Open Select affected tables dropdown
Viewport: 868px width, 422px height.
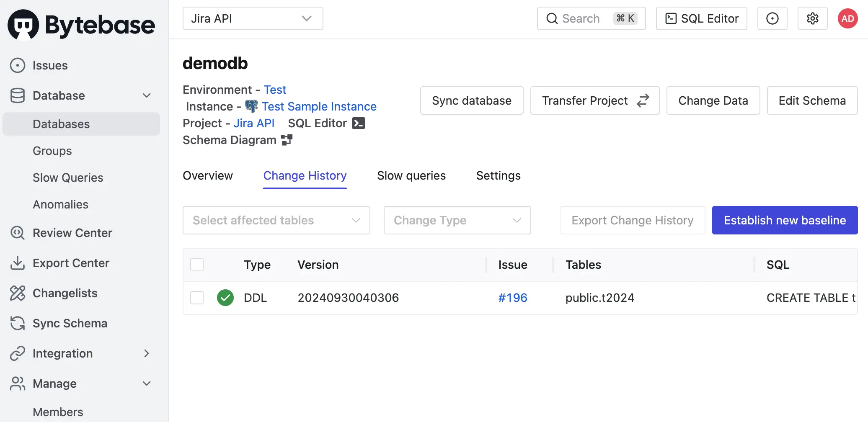point(276,220)
